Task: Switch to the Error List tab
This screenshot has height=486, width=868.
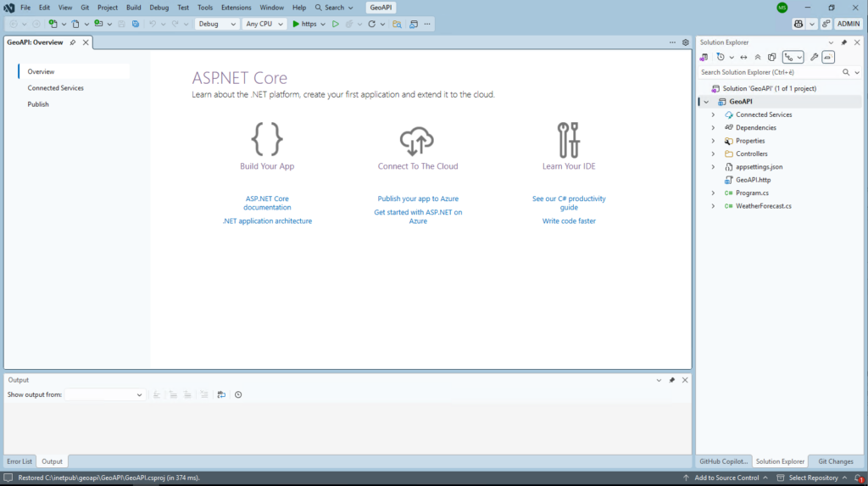Action: pos(19,461)
